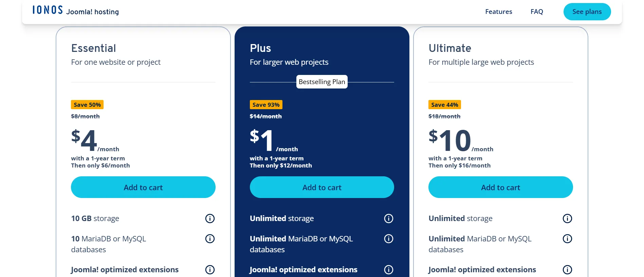
Task: Add the Essential plan to cart
Action: coord(143,187)
